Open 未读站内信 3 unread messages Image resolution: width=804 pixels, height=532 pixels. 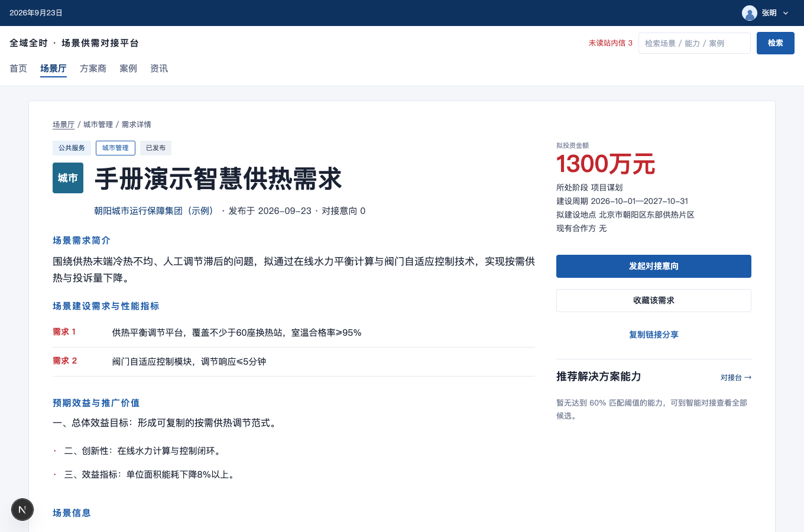click(x=610, y=43)
